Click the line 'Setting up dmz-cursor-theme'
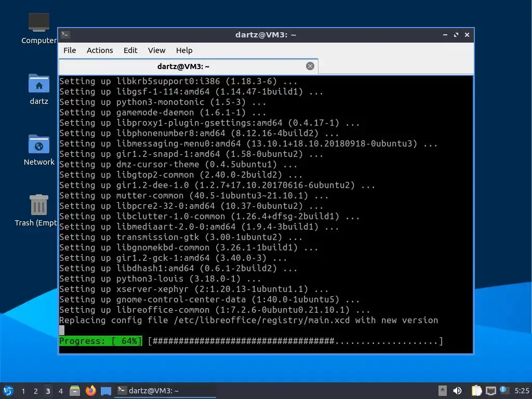This screenshot has height=399, width=532. coord(178,164)
